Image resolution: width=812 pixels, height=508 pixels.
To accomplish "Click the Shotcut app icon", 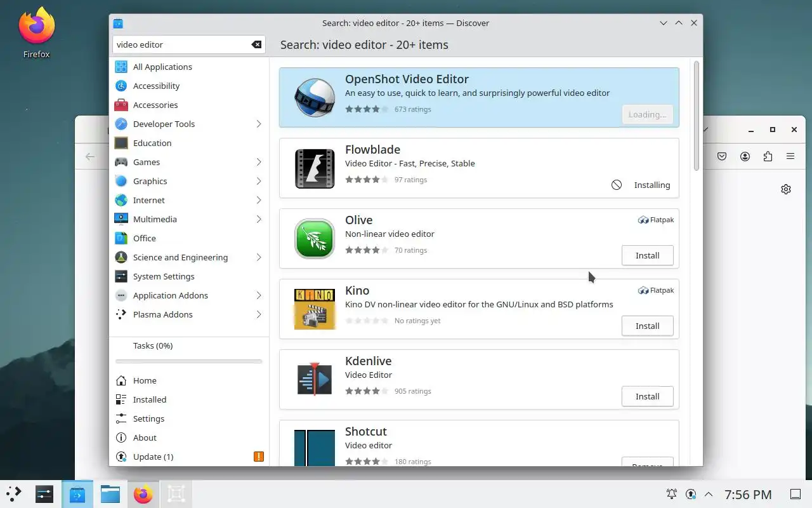I will click(315, 448).
